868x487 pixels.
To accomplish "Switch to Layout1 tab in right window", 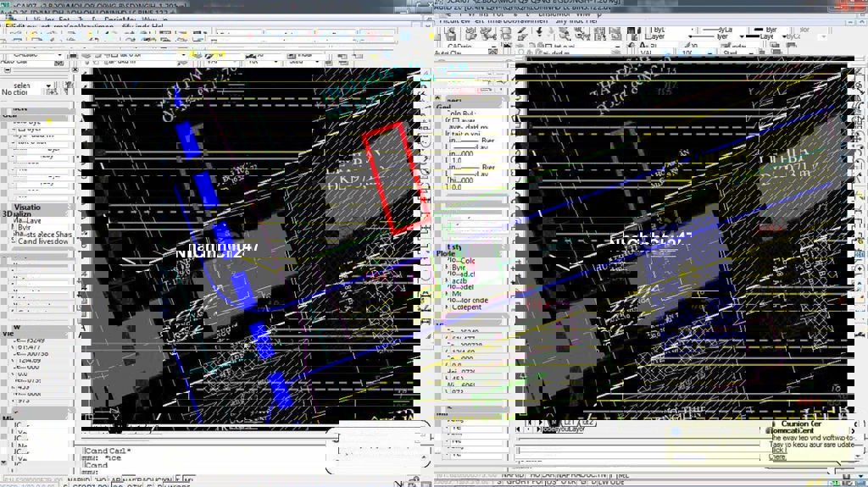I will click(x=569, y=423).
